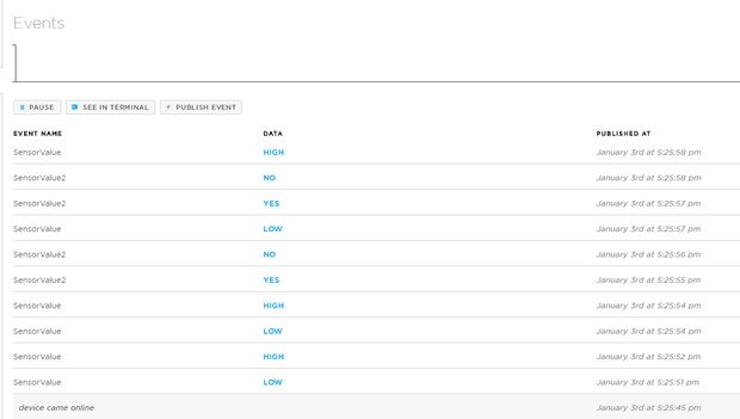This screenshot has width=740, height=419.
Task: Select the HIGH value published at 5:25:54
Action: (274, 305)
